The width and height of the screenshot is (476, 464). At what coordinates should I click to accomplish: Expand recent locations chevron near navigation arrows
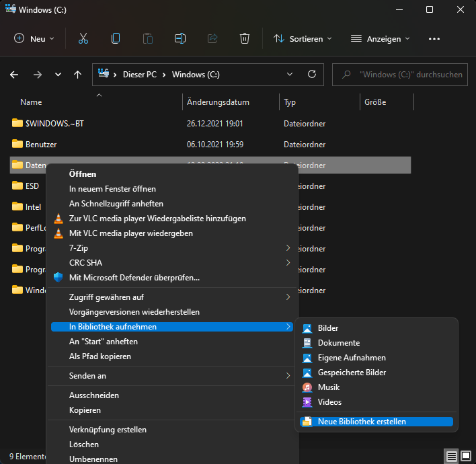pyautogui.click(x=58, y=75)
